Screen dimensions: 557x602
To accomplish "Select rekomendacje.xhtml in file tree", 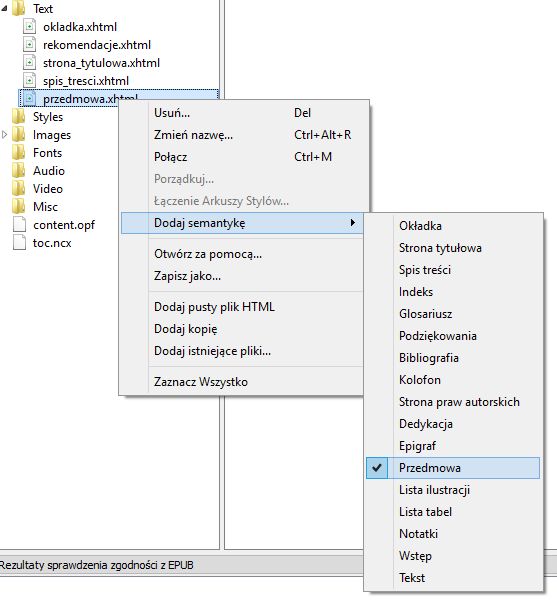I will 97,45.
